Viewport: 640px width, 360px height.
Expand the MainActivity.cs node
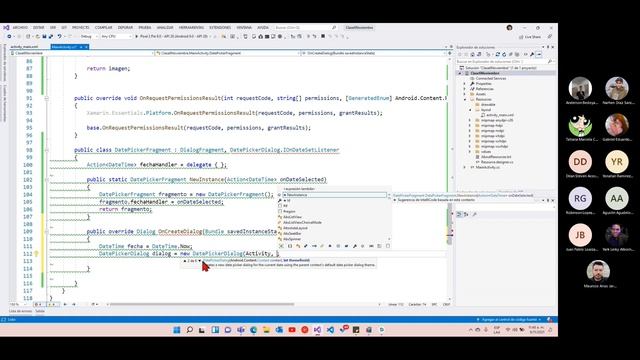tap(464, 167)
